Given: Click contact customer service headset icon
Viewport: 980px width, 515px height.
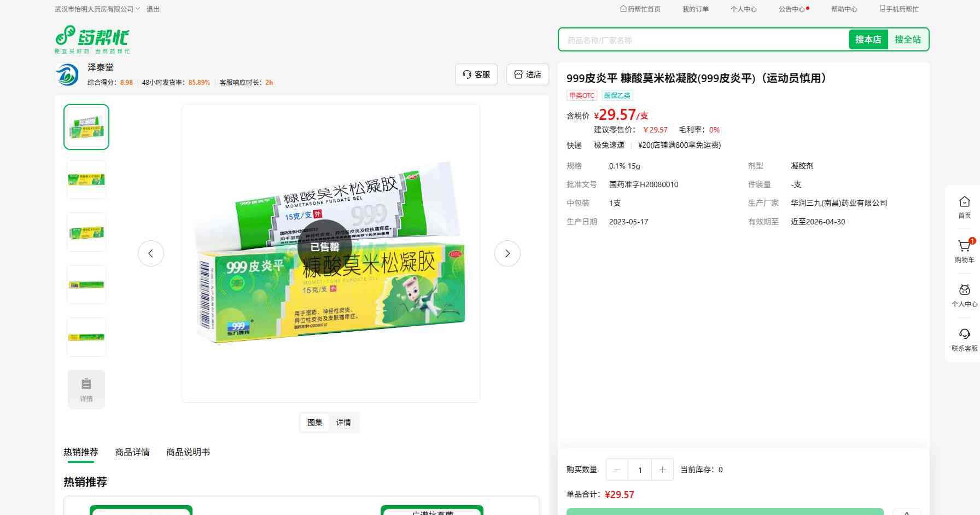Looking at the screenshot, I should tap(964, 334).
